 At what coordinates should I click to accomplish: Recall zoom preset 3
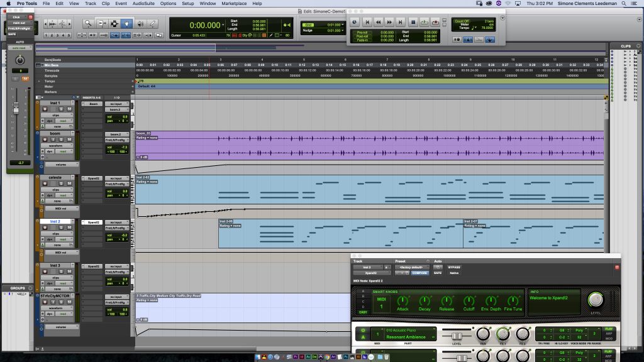point(57,35)
